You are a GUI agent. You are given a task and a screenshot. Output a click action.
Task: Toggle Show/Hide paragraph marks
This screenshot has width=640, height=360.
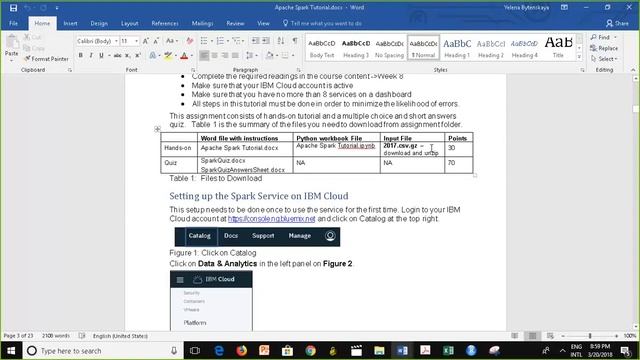pos(295,41)
